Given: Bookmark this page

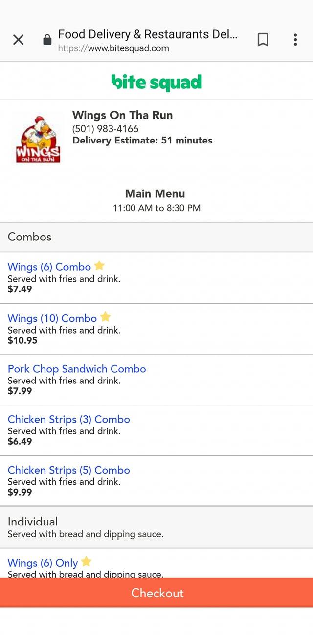Looking at the screenshot, I should (x=263, y=40).
